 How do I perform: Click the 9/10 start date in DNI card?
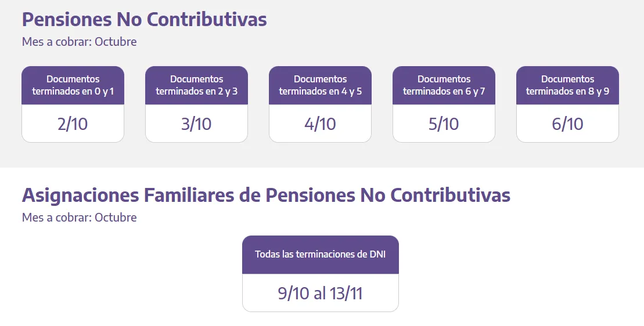tap(294, 294)
